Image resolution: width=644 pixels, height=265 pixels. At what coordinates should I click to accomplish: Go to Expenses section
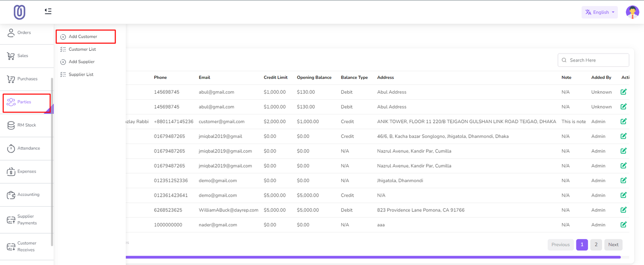(27, 171)
